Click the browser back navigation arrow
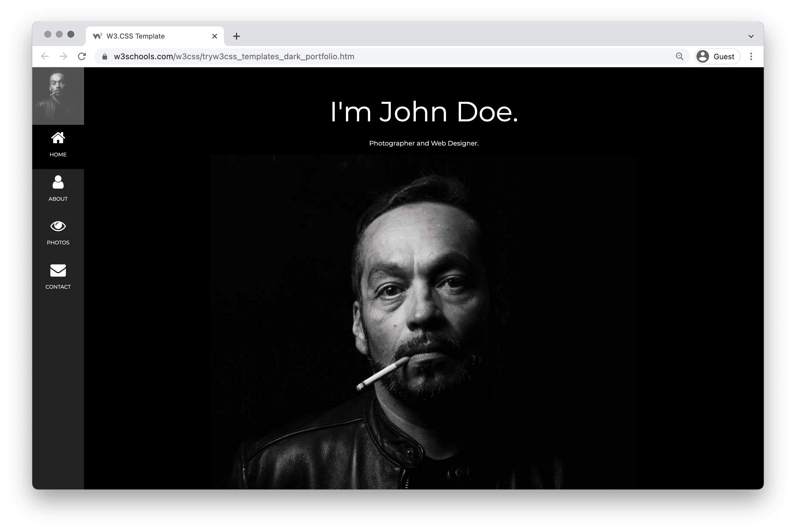 (46, 56)
